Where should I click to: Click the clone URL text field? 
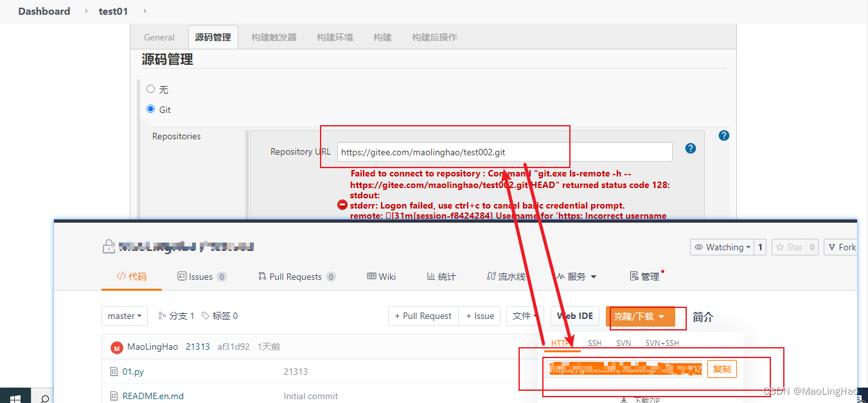(x=625, y=369)
